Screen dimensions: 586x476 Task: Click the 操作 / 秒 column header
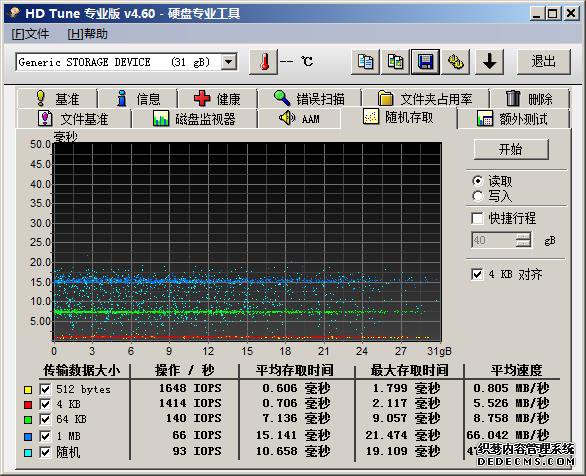pyautogui.click(x=185, y=370)
